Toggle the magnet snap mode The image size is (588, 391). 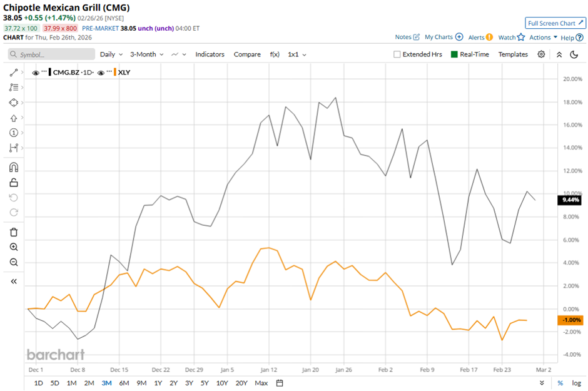pyautogui.click(x=14, y=167)
